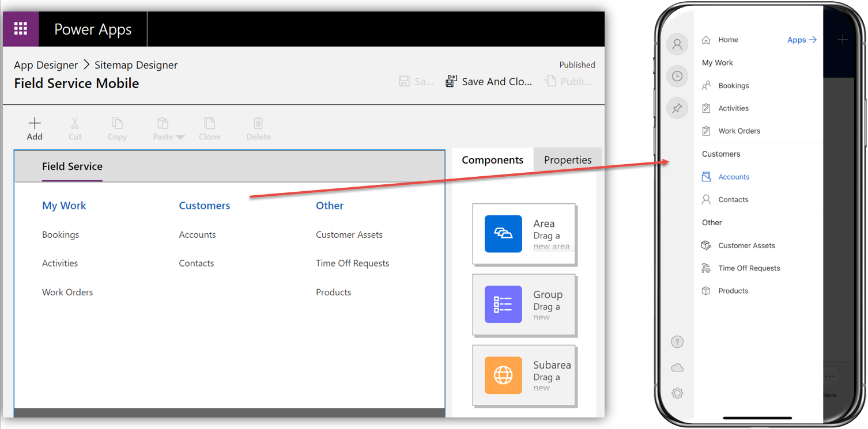Image resolution: width=868 pixels, height=429 pixels.
Task: Click the Add plus icon in toolbar
Action: tap(35, 123)
